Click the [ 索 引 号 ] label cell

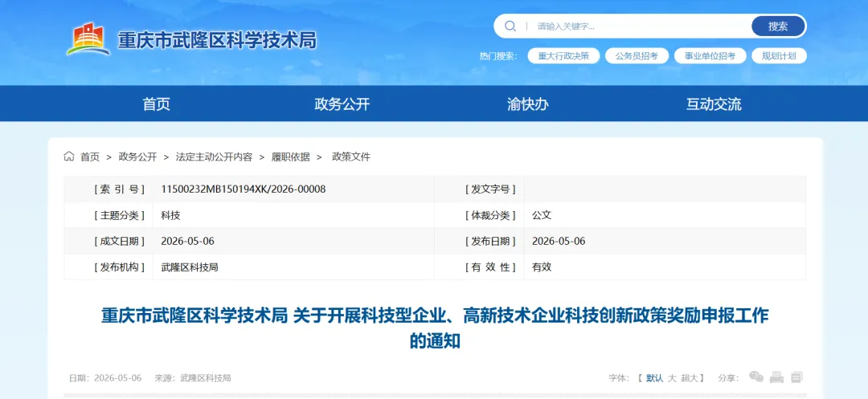[x=108, y=189]
